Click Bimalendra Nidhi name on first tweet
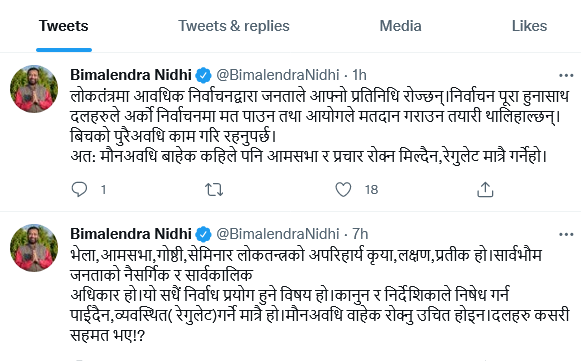The height and width of the screenshot is (361, 581). pos(131,75)
